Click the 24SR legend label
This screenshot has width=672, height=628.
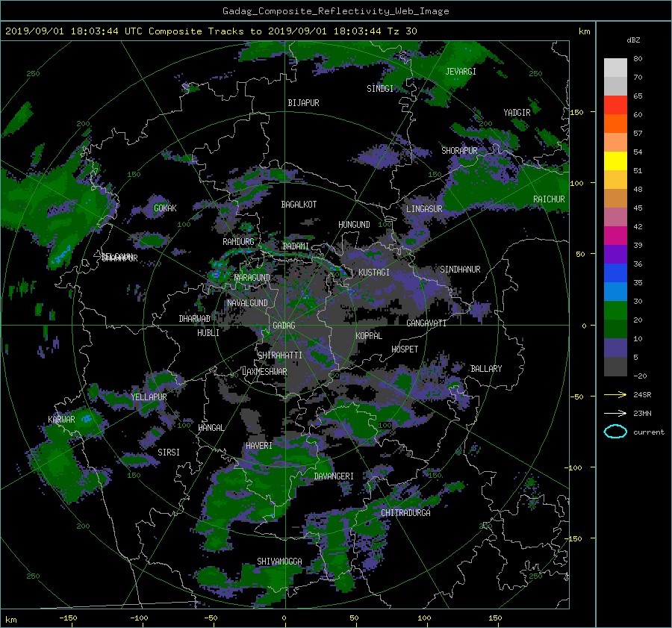click(642, 395)
